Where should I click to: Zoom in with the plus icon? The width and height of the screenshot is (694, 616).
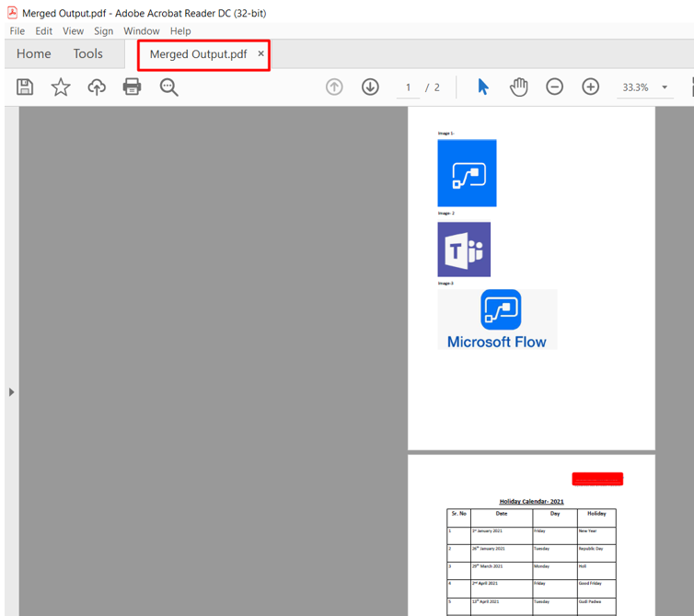coord(590,87)
